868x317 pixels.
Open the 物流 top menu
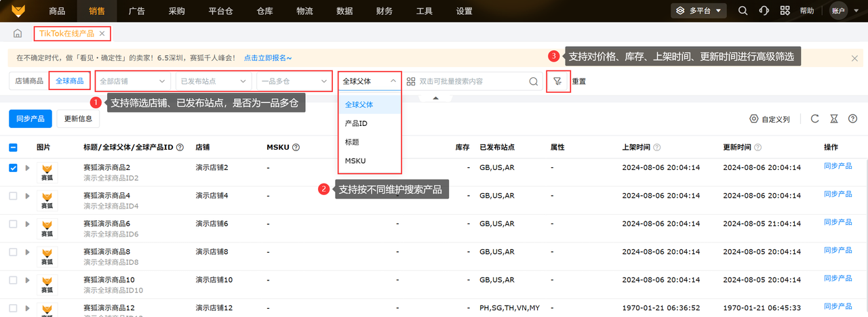(x=305, y=11)
